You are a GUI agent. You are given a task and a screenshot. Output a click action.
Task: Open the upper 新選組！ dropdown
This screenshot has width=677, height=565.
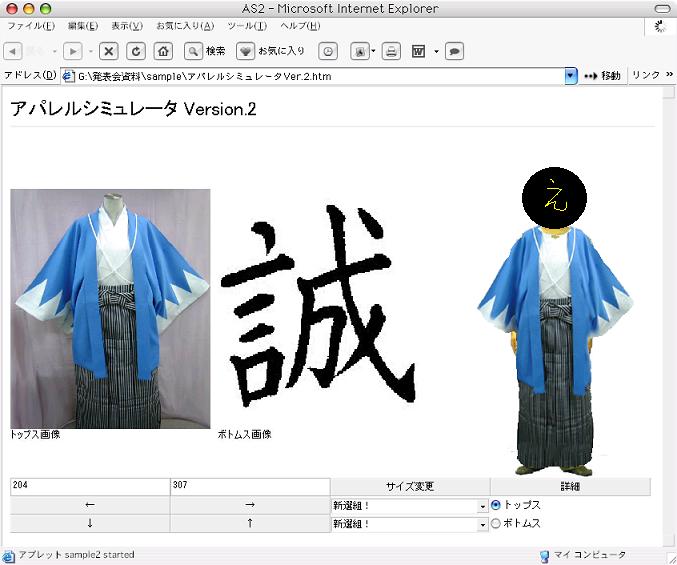(483, 506)
